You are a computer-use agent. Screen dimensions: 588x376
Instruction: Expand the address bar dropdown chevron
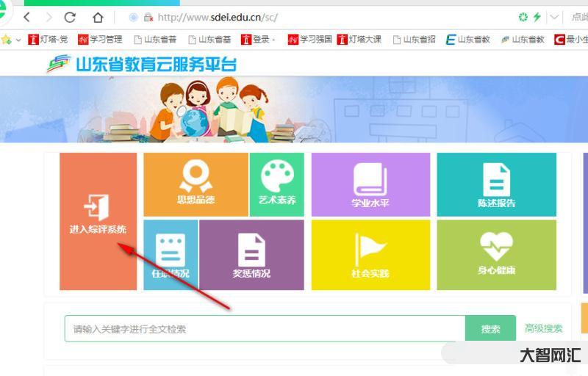(x=555, y=17)
